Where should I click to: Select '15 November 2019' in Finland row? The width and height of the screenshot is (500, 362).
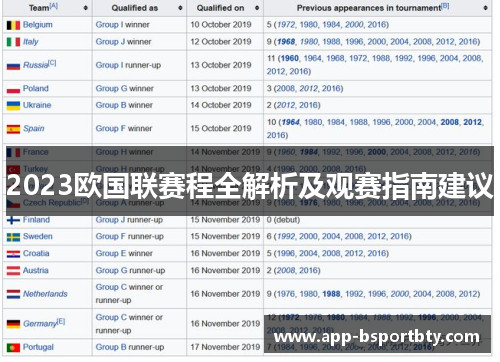(x=225, y=220)
